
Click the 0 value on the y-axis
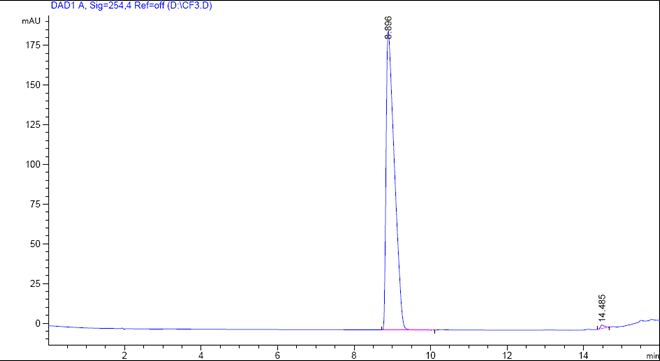coord(39,324)
